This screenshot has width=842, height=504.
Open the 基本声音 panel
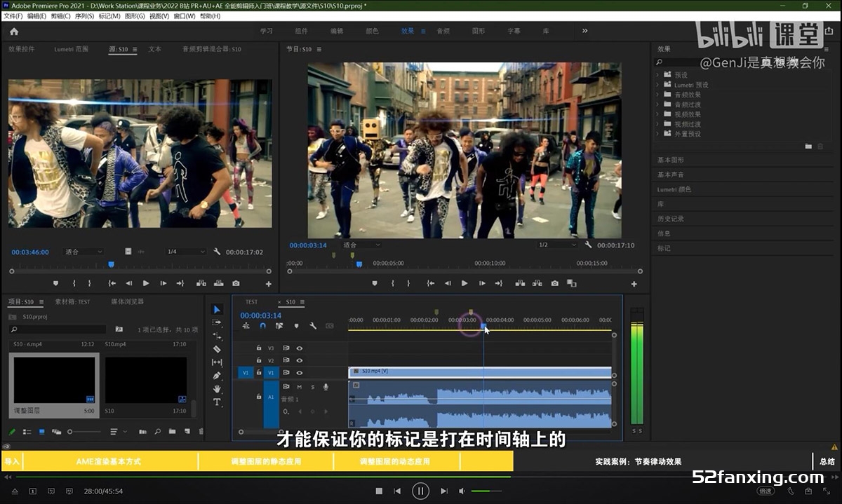pyautogui.click(x=670, y=175)
